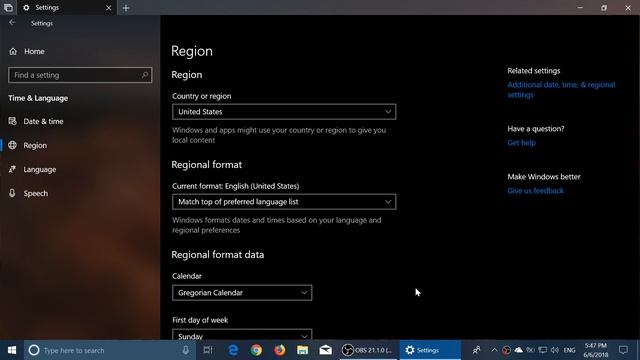
Task: Open the Action Center notifications icon
Action: [x=623, y=350]
